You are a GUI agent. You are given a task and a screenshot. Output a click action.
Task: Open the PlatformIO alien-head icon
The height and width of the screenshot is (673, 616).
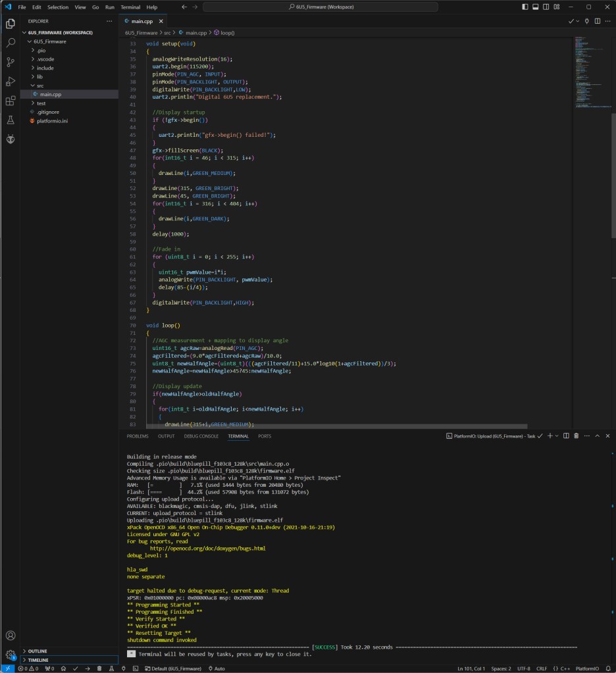pos(11,139)
